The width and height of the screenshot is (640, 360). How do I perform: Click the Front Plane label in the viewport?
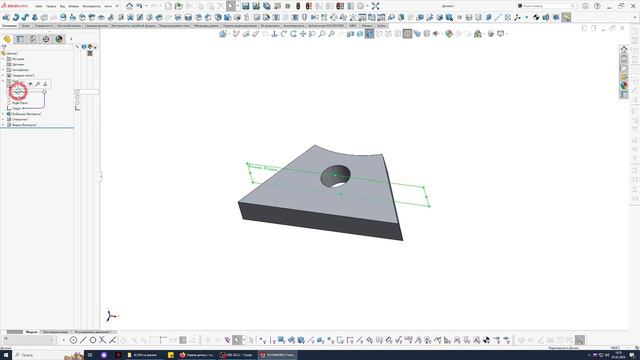(262, 167)
